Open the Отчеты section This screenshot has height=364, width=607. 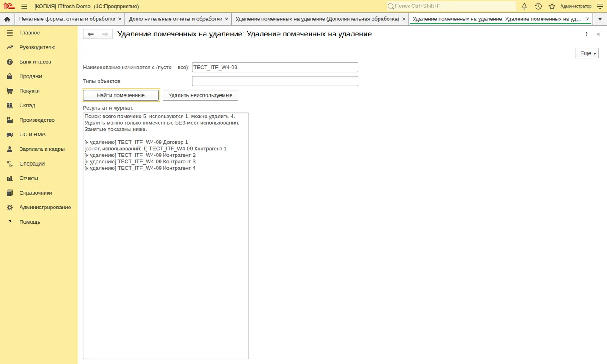coord(39,178)
